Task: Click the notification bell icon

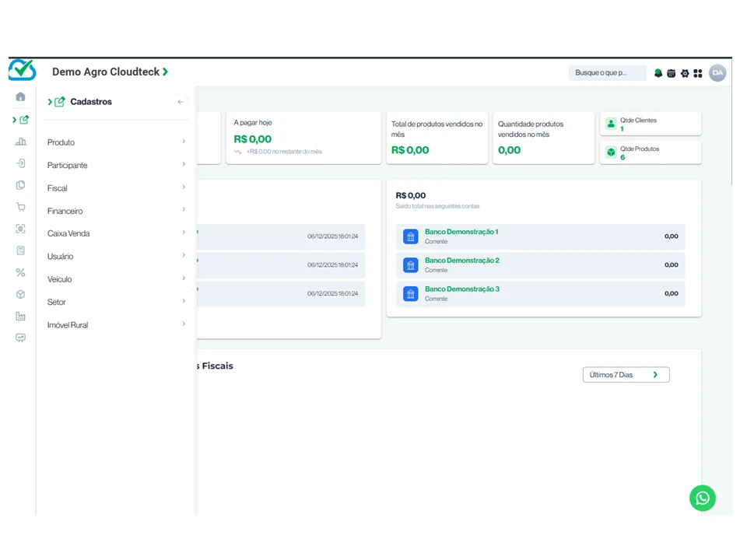Action: point(658,73)
